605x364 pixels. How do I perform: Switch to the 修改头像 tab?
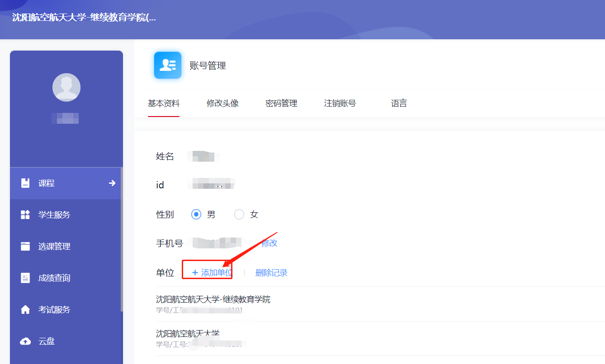(222, 103)
